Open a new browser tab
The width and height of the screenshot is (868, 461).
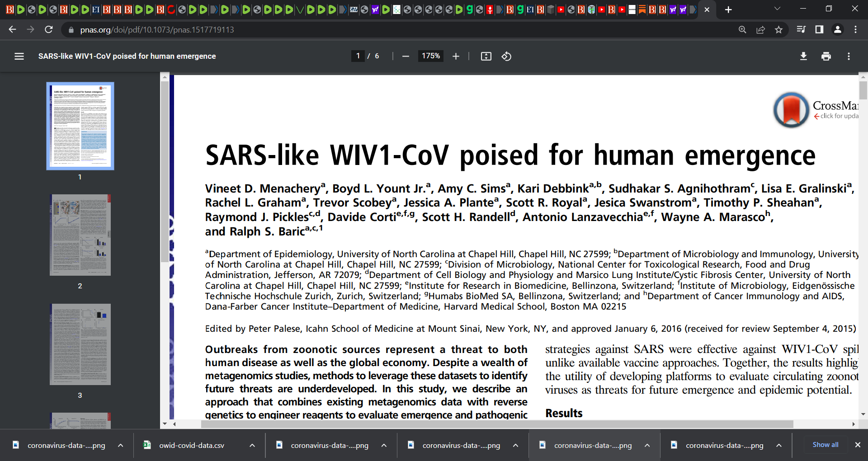728,9
